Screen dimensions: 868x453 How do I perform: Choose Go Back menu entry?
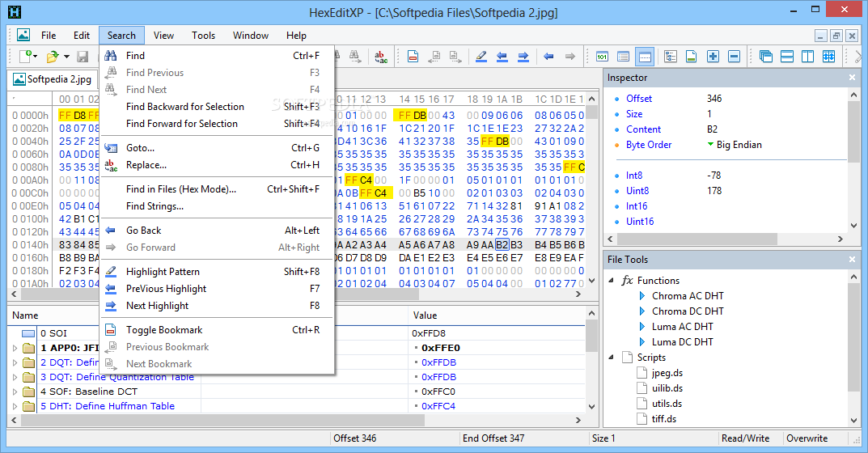[218, 231]
